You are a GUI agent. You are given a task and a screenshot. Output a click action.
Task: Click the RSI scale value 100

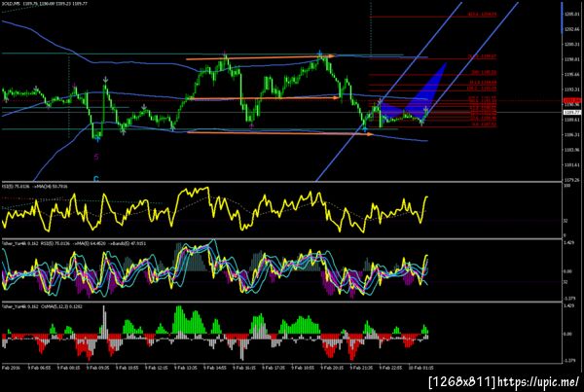pos(566,185)
